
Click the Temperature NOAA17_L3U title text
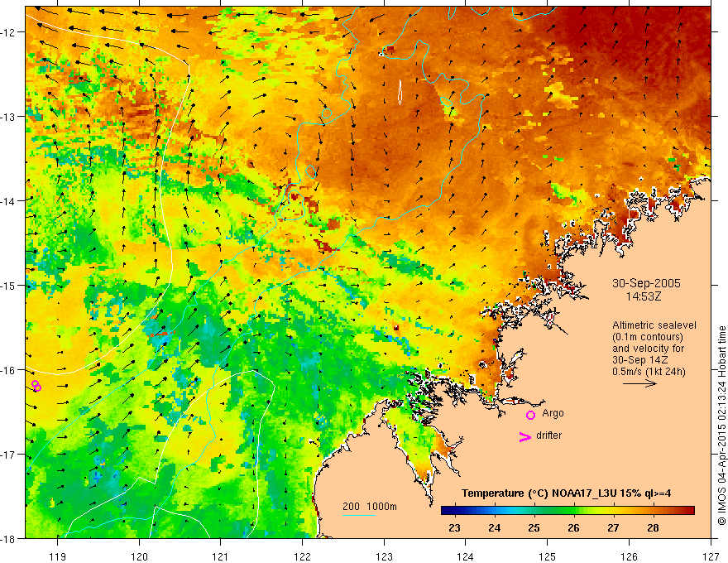coord(566,493)
